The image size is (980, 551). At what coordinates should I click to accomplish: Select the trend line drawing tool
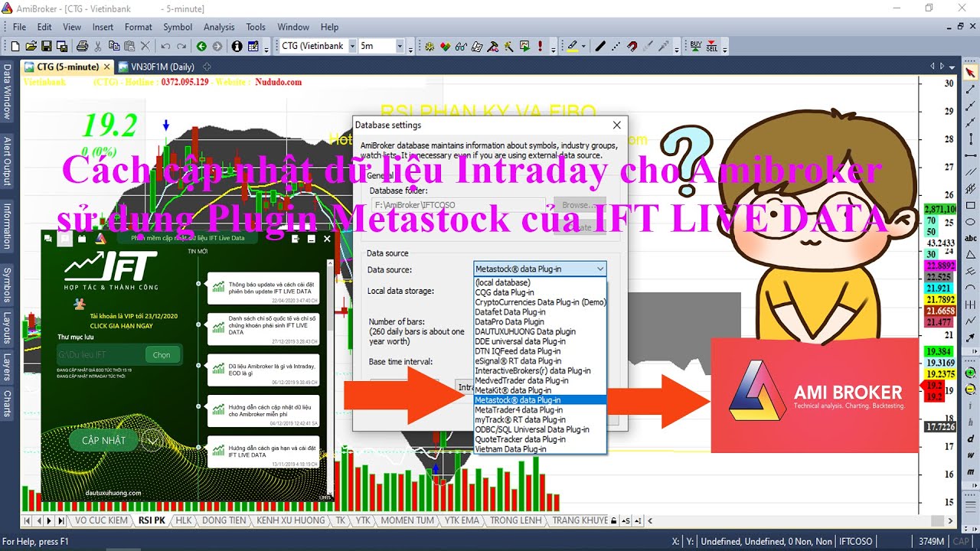(x=971, y=89)
